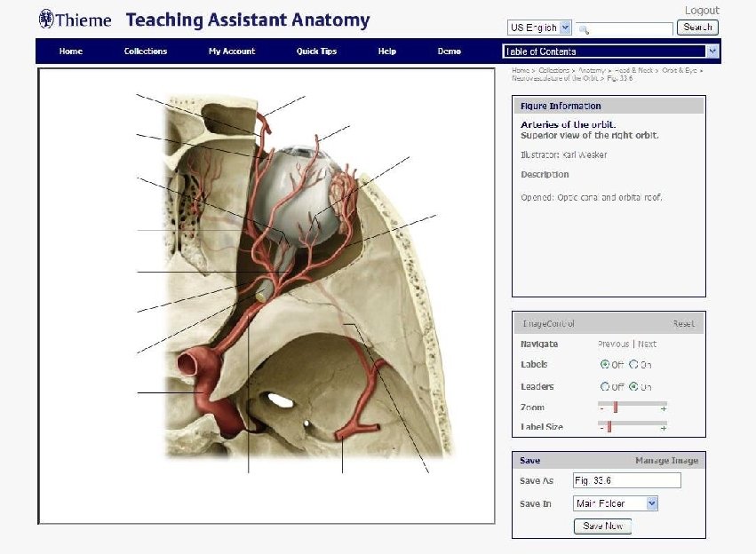Screen dimensions: 756x554
Task: Click the Zoom slider minus icon
Action: click(x=601, y=408)
